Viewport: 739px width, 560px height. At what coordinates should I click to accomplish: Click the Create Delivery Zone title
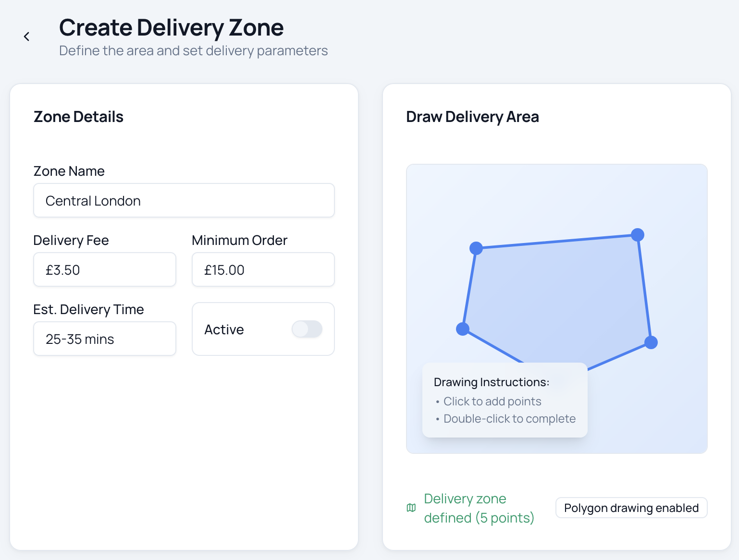click(x=171, y=27)
